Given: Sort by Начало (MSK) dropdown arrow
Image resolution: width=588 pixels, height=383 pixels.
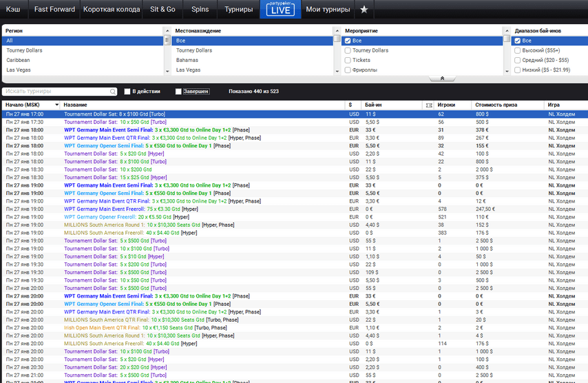Looking at the screenshot, I should (x=56, y=105).
